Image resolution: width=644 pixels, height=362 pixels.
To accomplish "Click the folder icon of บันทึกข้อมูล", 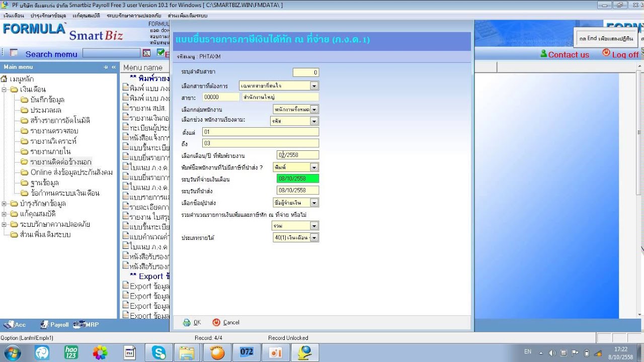I will click(25, 100).
